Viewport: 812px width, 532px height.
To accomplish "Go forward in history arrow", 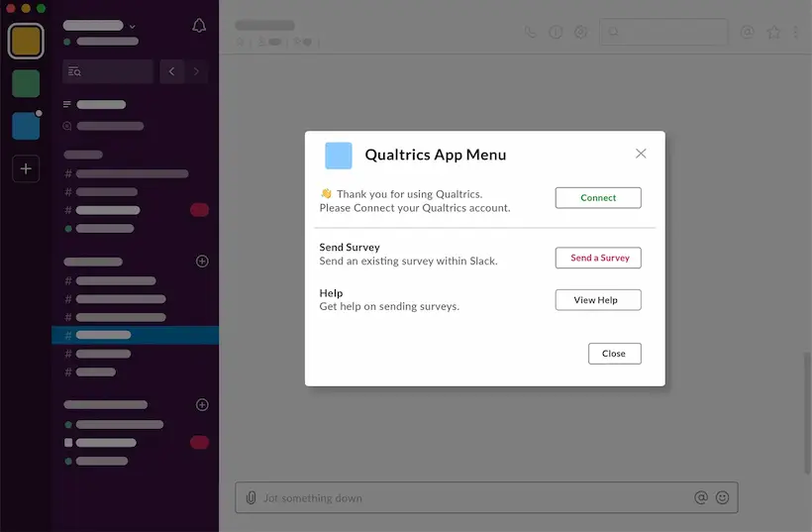I will (x=196, y=71).
